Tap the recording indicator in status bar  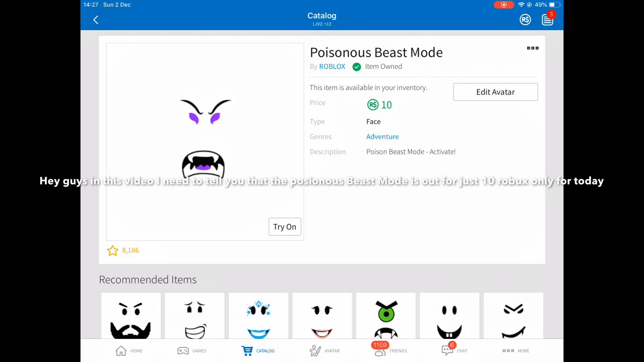click(x=504, y=5)
